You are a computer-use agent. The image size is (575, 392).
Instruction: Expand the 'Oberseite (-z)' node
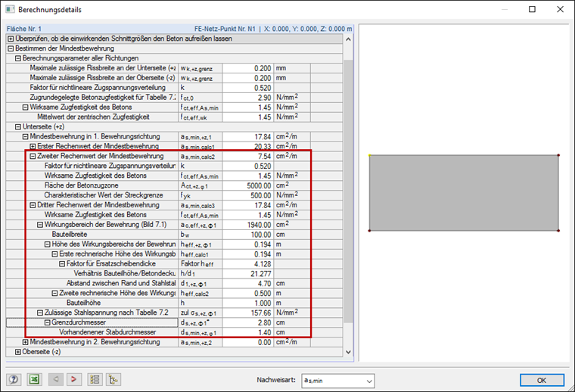click(x=18, y=352)
